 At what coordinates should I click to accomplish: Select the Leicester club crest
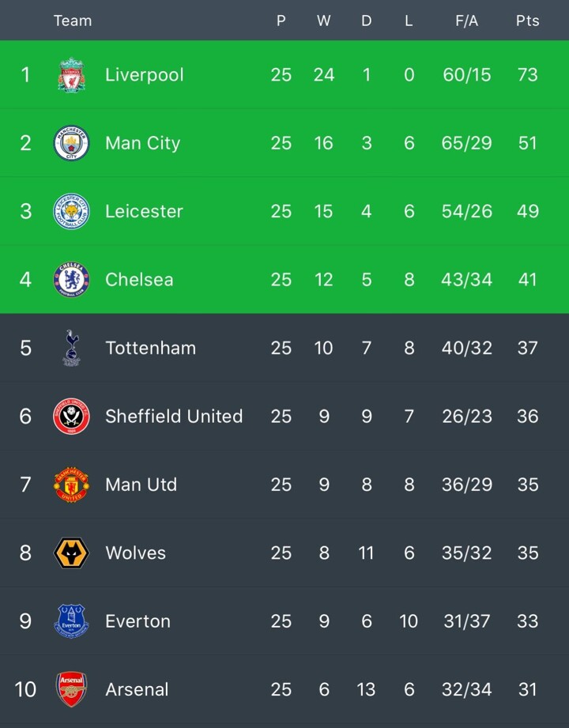[71, 211]
